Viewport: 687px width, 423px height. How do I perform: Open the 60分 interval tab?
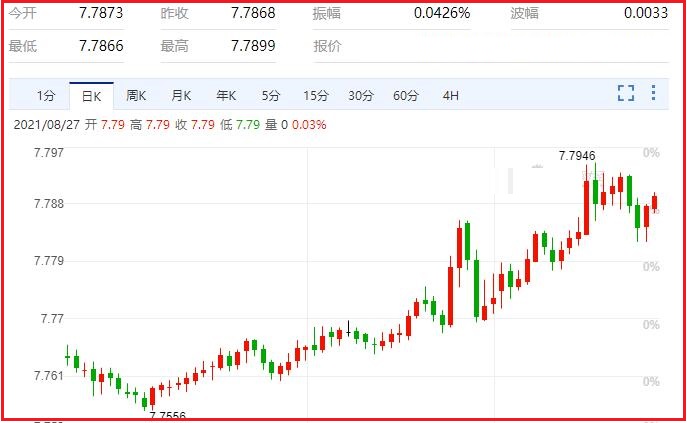[x=406, y=96]
